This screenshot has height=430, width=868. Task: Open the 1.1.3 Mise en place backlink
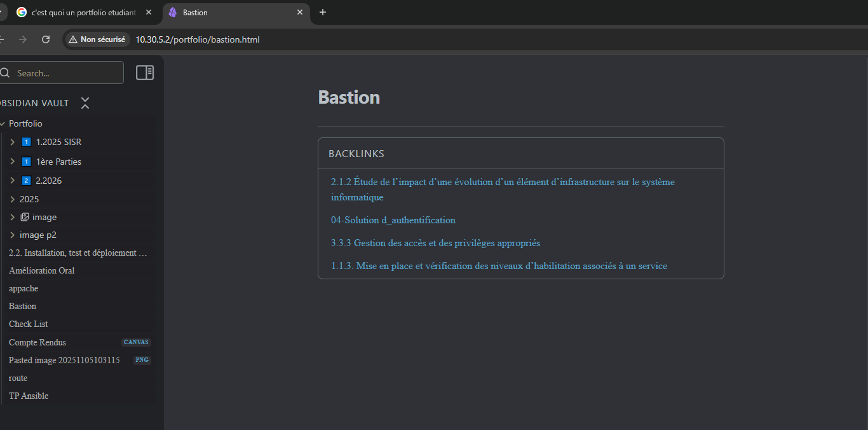point(499,266)
